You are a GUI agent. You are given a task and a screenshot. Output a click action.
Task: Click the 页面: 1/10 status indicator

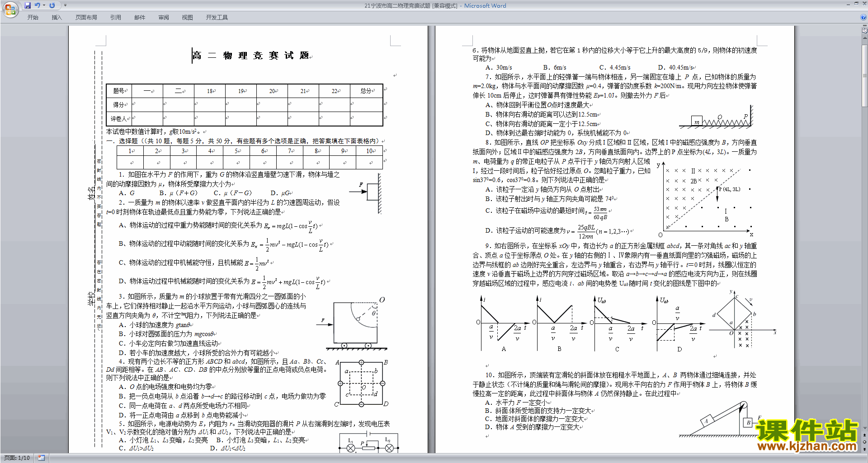pyautogui.click(x=17, y=458)
